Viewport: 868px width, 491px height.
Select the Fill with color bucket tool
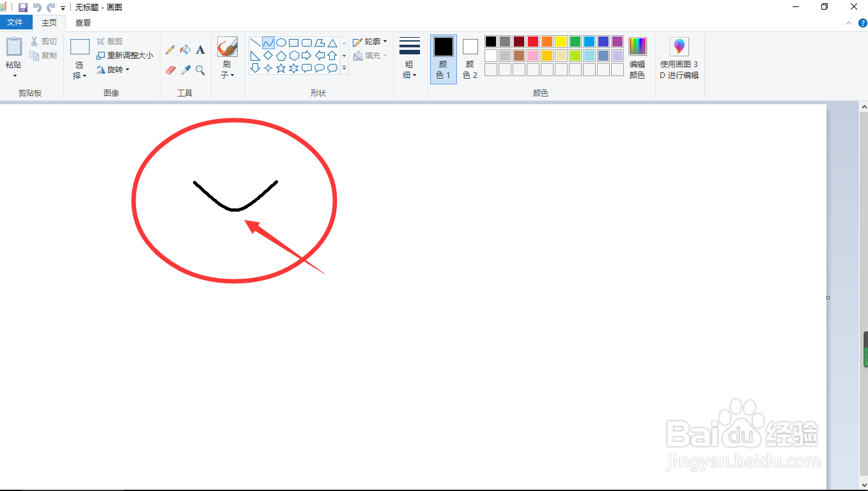coord(185,50)
